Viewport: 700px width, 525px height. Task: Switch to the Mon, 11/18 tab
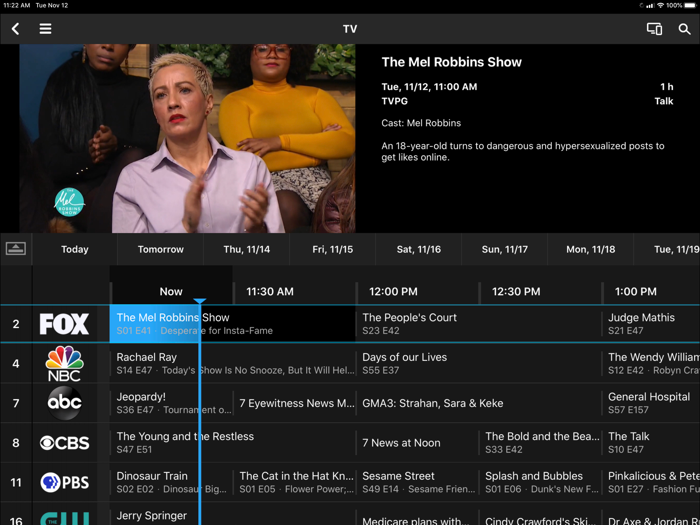click(591, 249)
